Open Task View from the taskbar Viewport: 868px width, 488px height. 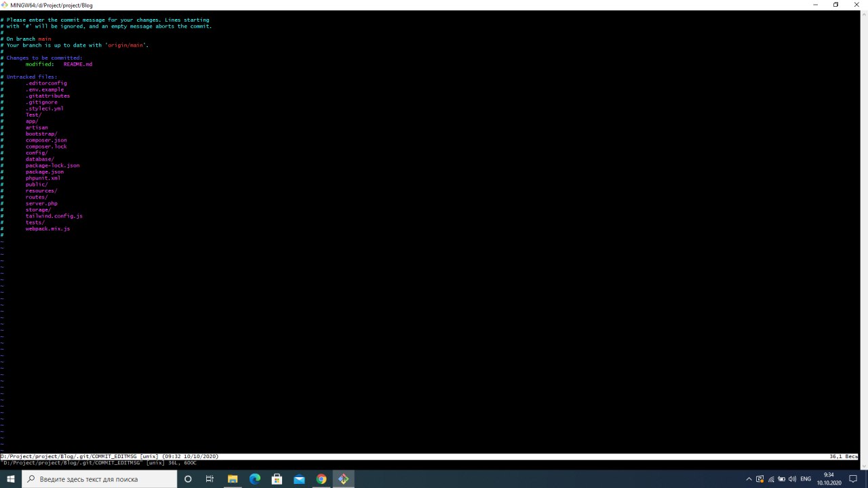point(210,479)
